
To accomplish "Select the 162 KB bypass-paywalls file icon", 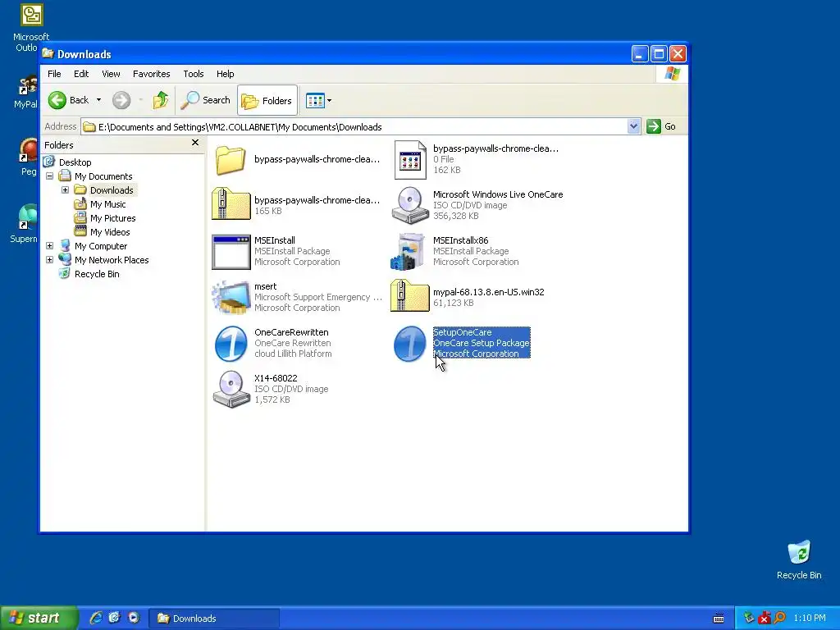I will pos(410,160).
